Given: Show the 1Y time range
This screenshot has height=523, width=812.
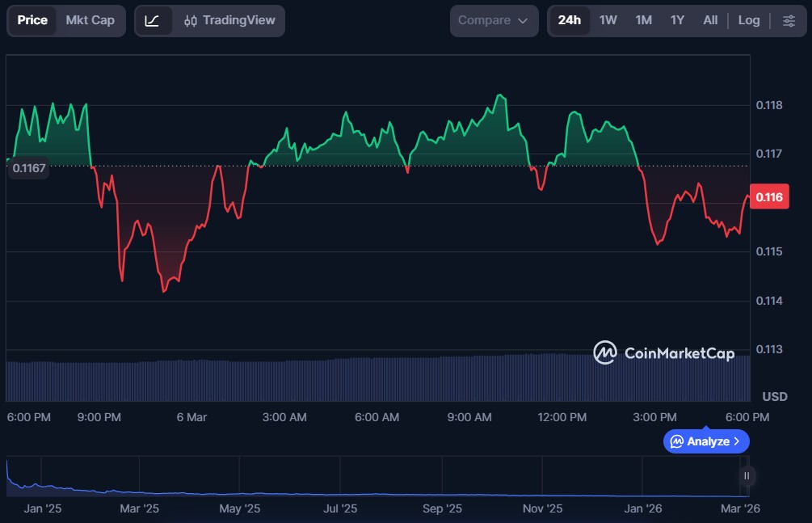Looking at the screenshot, I should [677, 20].
